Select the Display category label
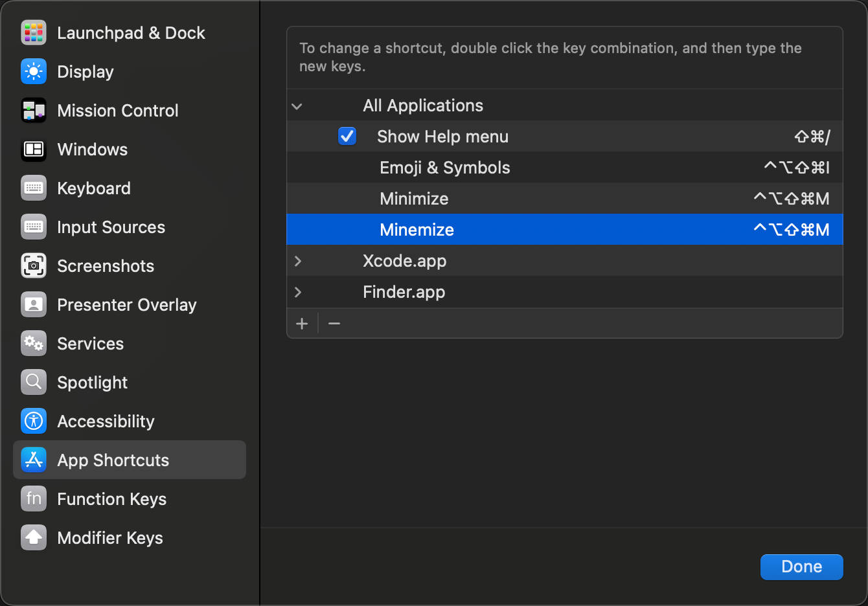Image resolution: width=868 pixels, height=606 pixels. click(86, 72)
